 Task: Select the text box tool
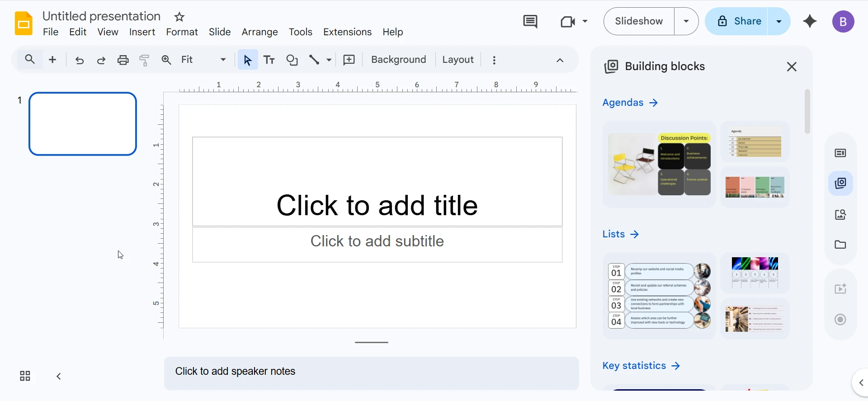(269, 60)
